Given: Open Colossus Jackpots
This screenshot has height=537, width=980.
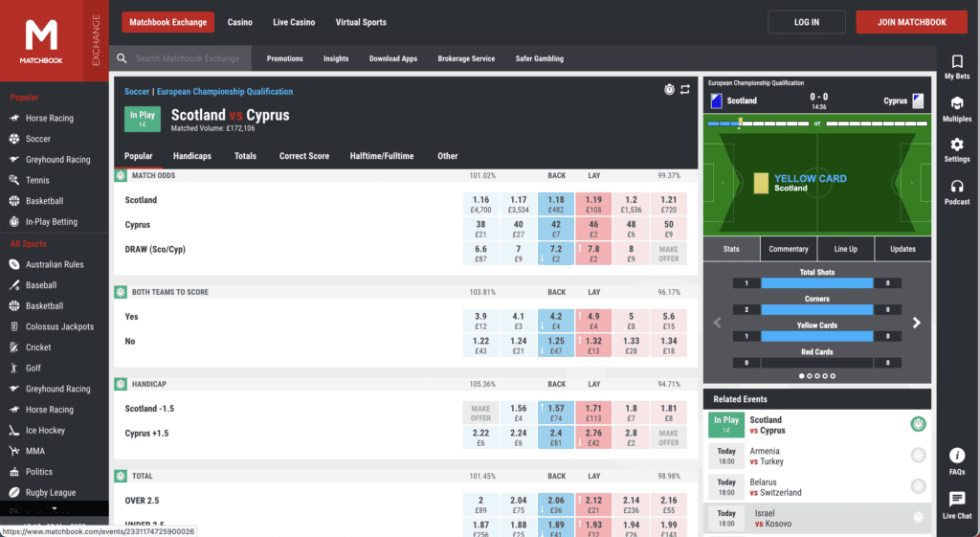Looking at the screenshot, I should pos(59,326).
